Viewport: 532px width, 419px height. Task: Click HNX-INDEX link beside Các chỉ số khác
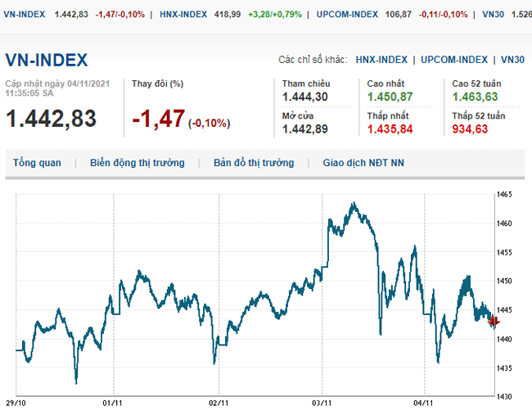coord(381,60)
